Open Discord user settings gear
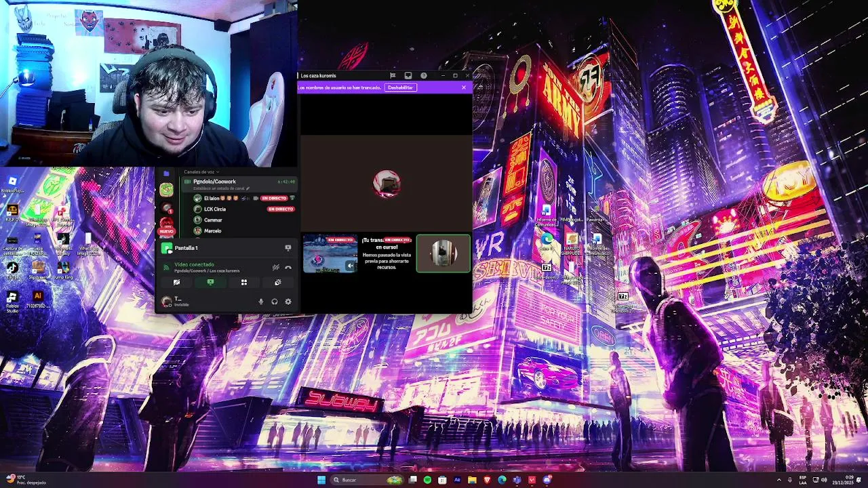The image size is (868, 488). tap(288, 302)
